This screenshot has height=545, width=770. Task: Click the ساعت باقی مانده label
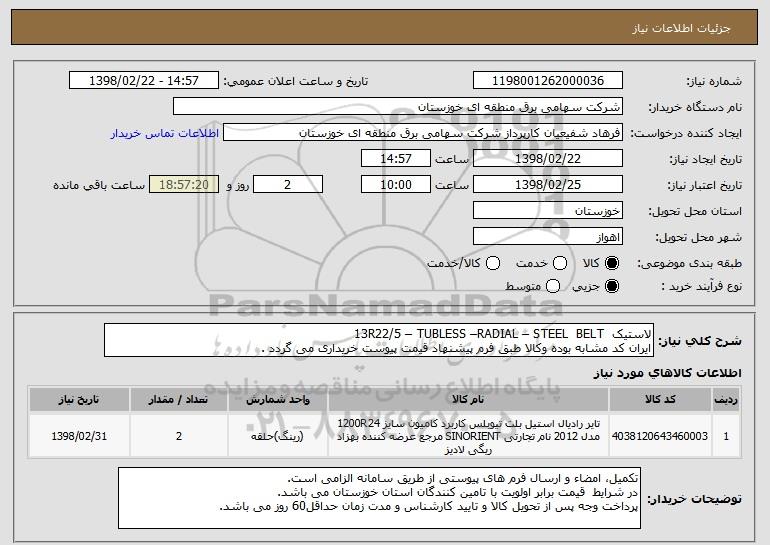(99, 185)
